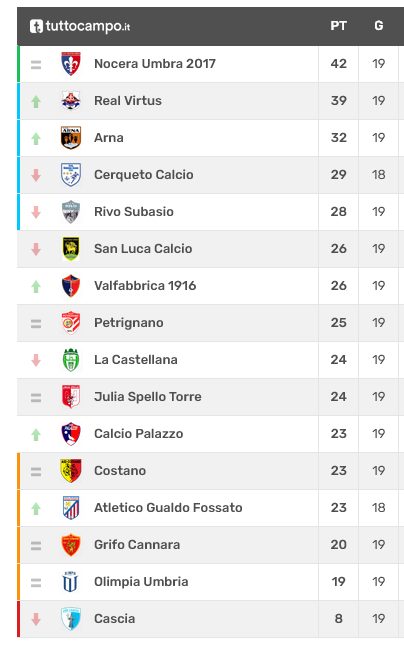Click the Cascia points value 8
The height and width of the screenshot is (649, 404).
tap(339, 619)
